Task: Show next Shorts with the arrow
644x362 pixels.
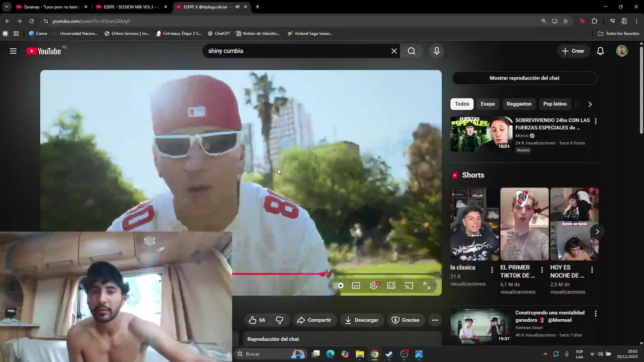Action: pos(597,232)
